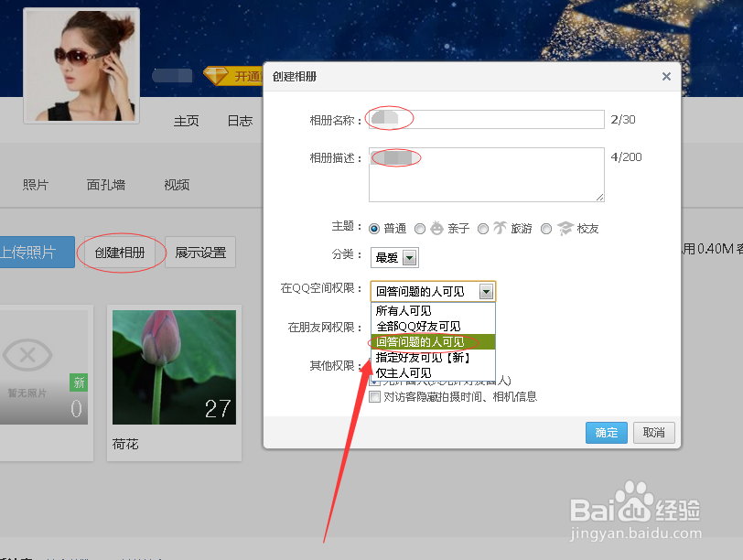Click the 亲子 baby face icon
This screenshot has height=560, width=743.
pyautogui.click(x=436, y=228)
